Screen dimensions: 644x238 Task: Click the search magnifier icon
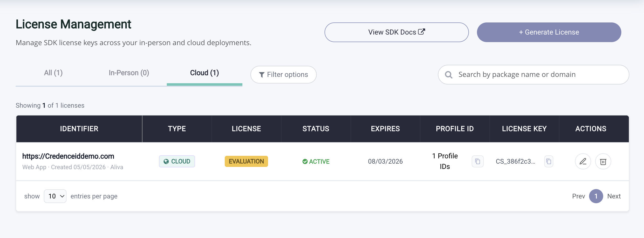[x=448, y=75]
